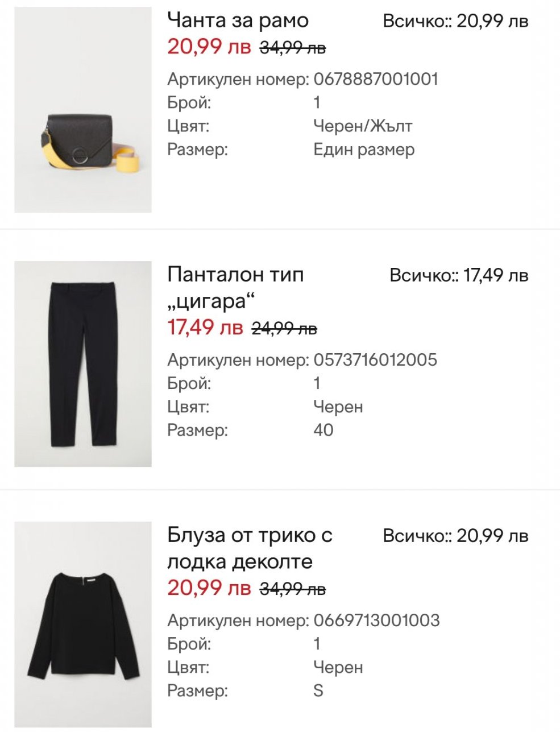The height and width of the screenshot is (732, 560).
Task: Click the "Черен/Жълт" color value
Action: click(x=363, y=126)
